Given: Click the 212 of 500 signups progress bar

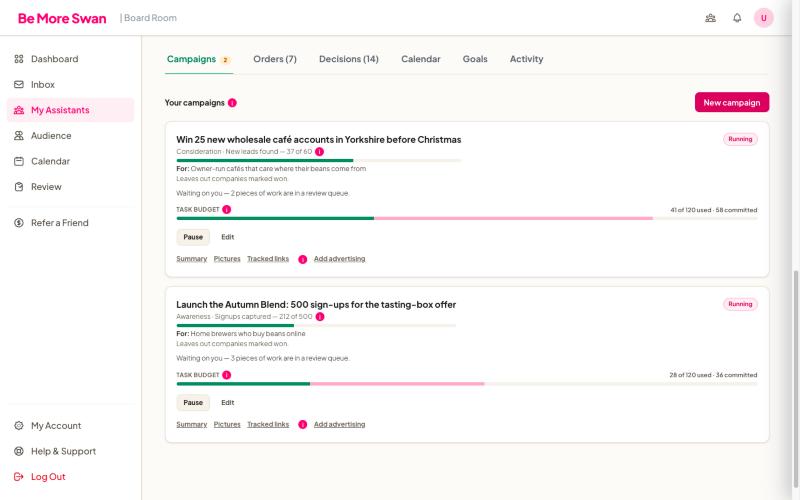Looking at the screenshot, I should pyautogui.click(x=316, y=326).
